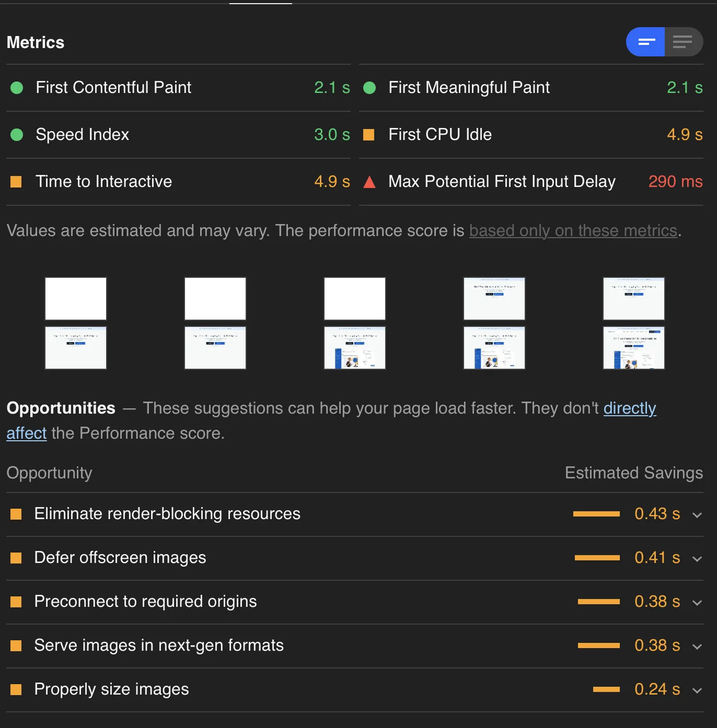
Task: Click the "First Meaningful Paint" metric label
Action: [x=469, y=88]
